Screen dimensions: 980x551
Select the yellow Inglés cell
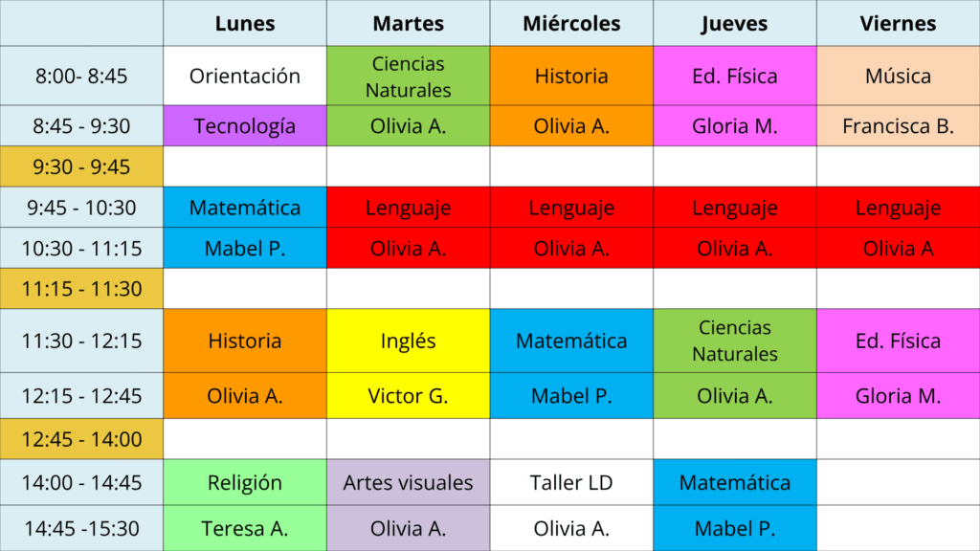[409, 341]
